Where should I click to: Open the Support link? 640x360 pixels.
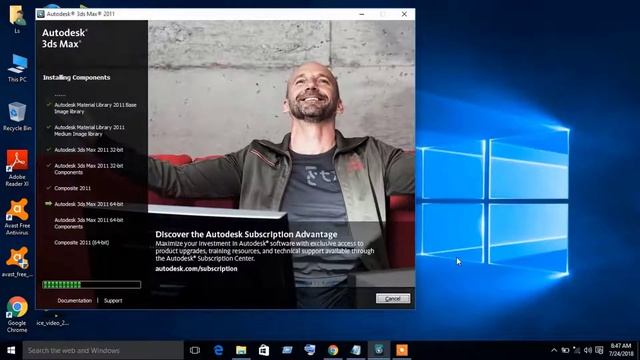[x=113, y=301]
